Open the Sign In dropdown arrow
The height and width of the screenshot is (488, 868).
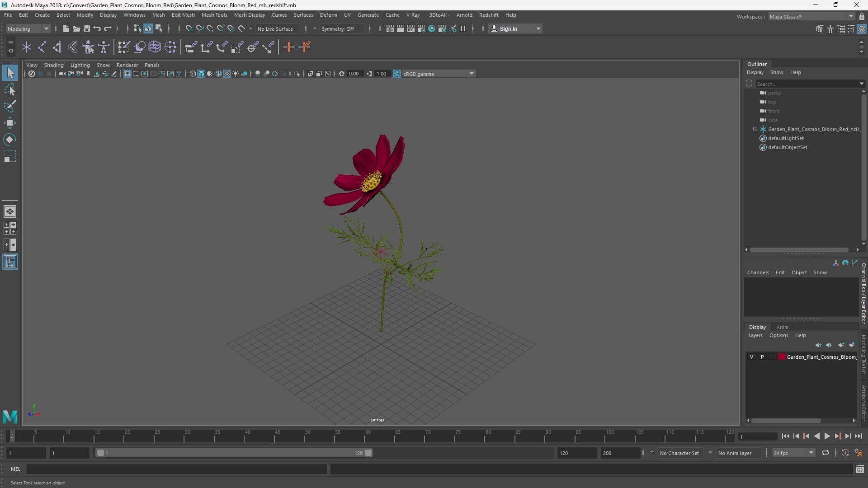point(538,28)
